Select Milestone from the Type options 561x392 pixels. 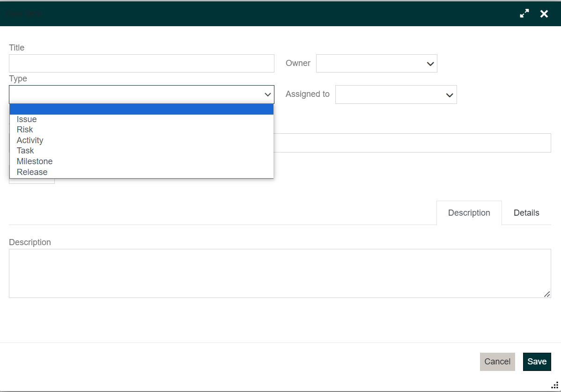[34, 161]
